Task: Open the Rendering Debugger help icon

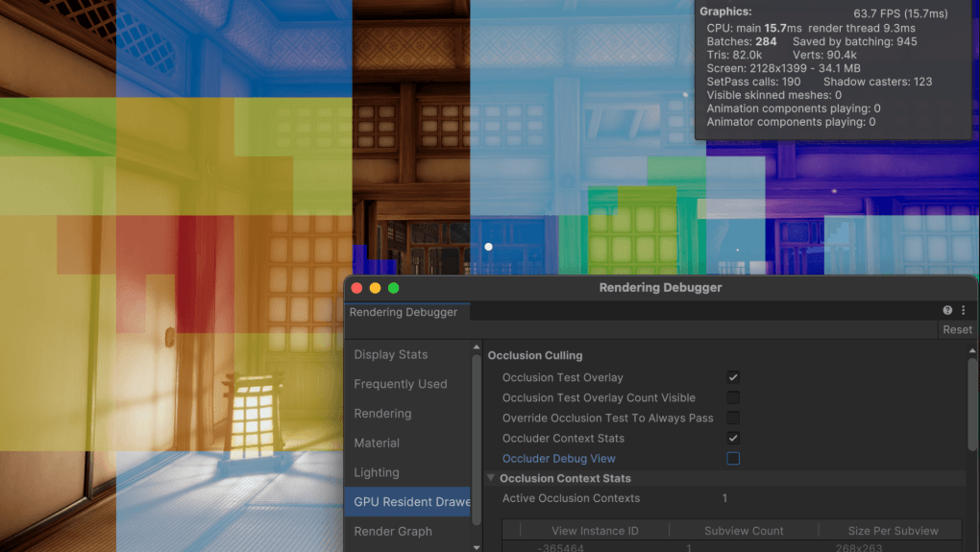Action: (x=947, y=310)
